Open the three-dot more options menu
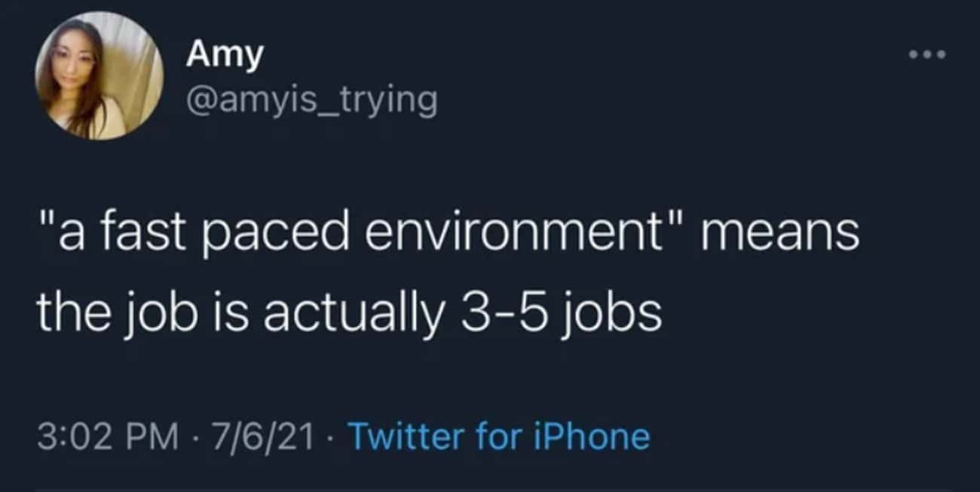Image resolution: width=980 pixels, height=492 pixels. coord(926,55)
